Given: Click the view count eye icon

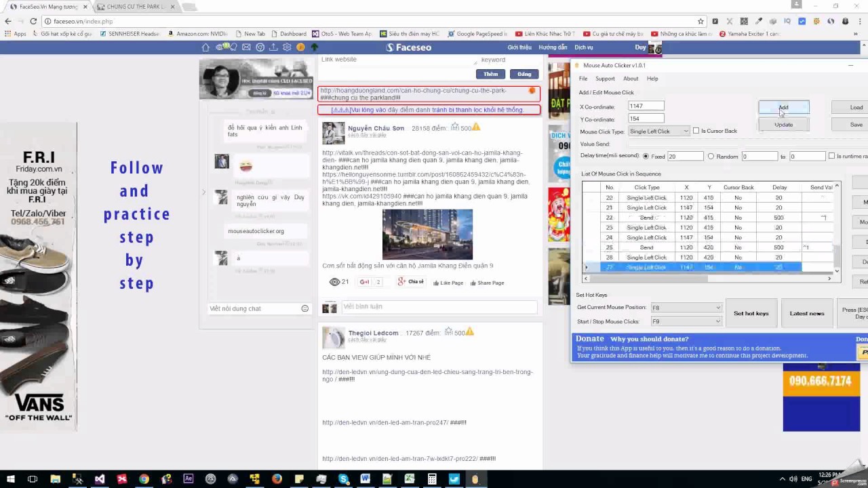Looking at the screenshot, I should pyautogui.click(x=334, y=282).
